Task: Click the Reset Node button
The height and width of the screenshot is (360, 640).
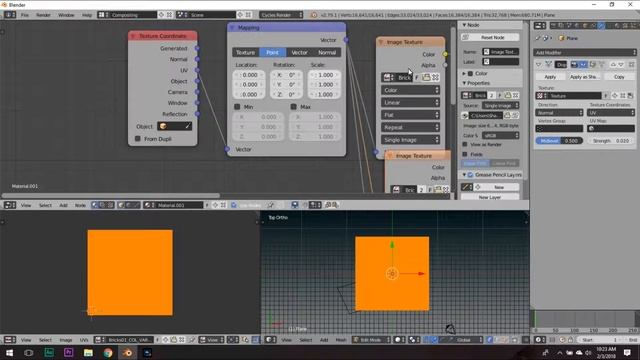Action: pyautogui.click(x=490, y=37)
